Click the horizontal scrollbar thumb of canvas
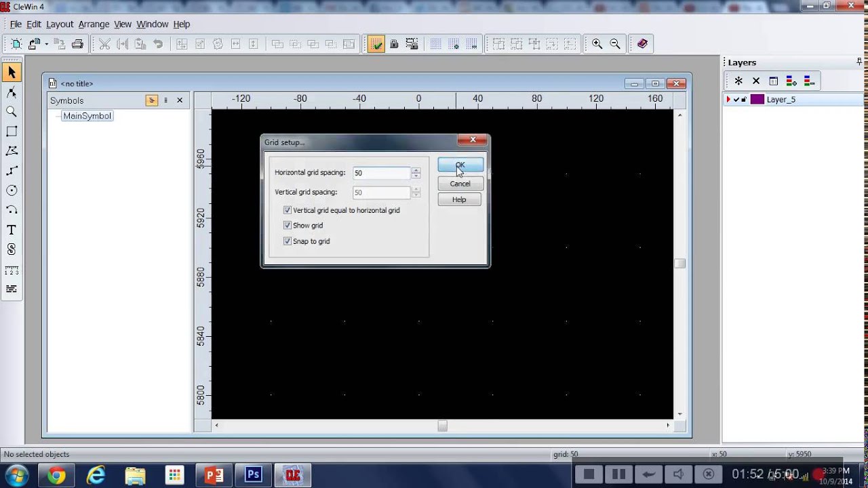This screenshot has height=488, width=868. pos(442,426)
